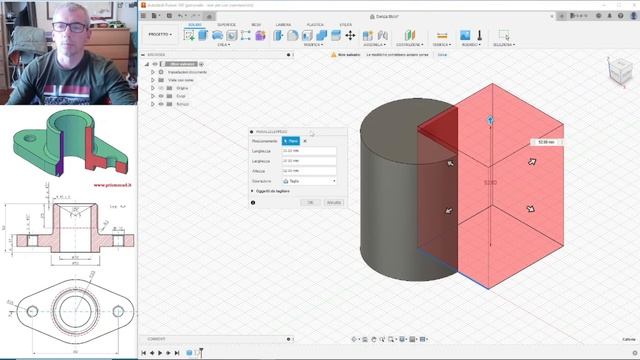
Task: Expand the Corpi tree node
Action: pos(153,96)
